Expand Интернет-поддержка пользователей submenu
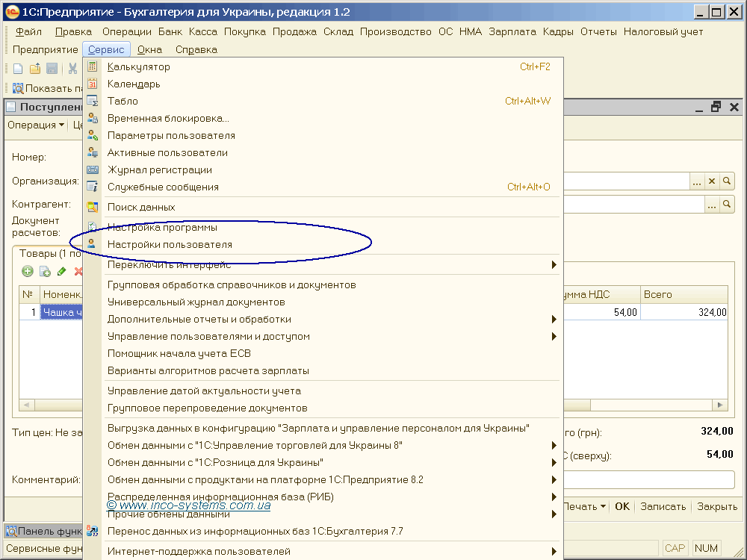747x560 pixels. (323, 551)
